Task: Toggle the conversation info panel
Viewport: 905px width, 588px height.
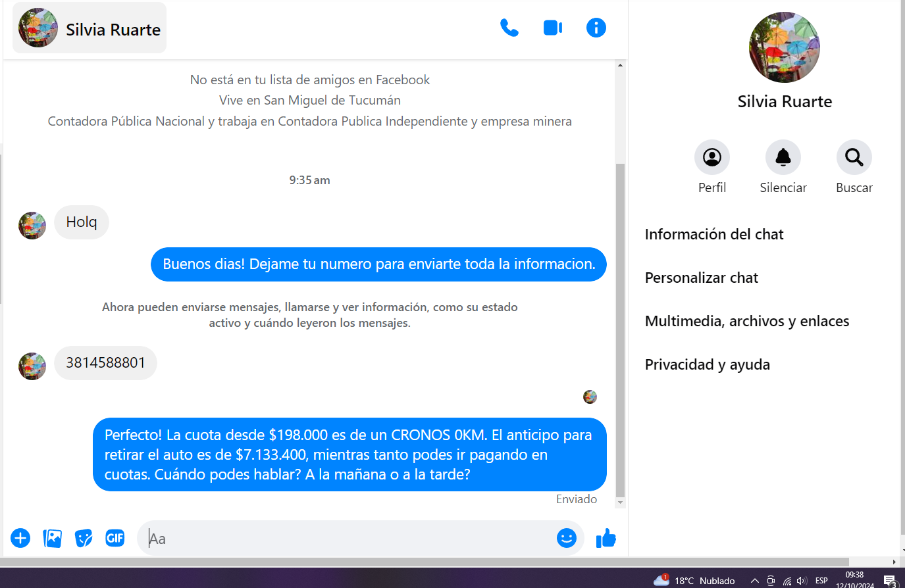Action: pyautogui.click(x=596, y=28)
